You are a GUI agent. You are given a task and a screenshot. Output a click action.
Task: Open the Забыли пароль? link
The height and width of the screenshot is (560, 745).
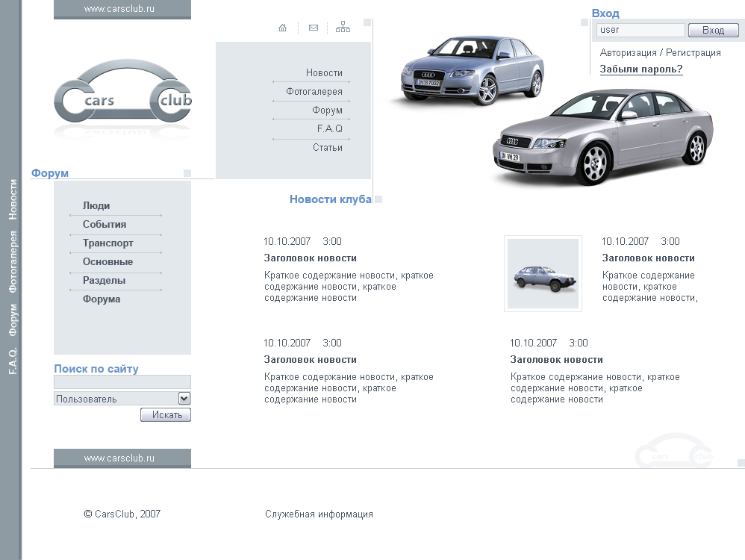click(640, 69)
